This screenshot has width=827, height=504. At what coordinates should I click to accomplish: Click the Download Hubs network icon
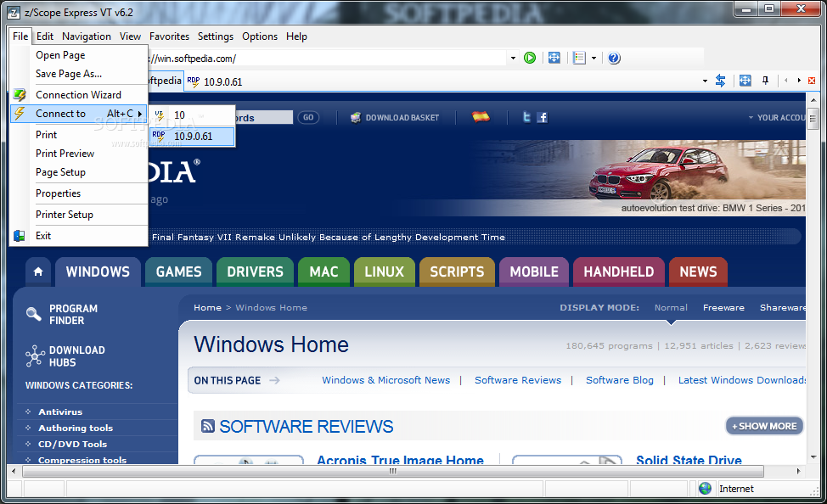(35, 356)
